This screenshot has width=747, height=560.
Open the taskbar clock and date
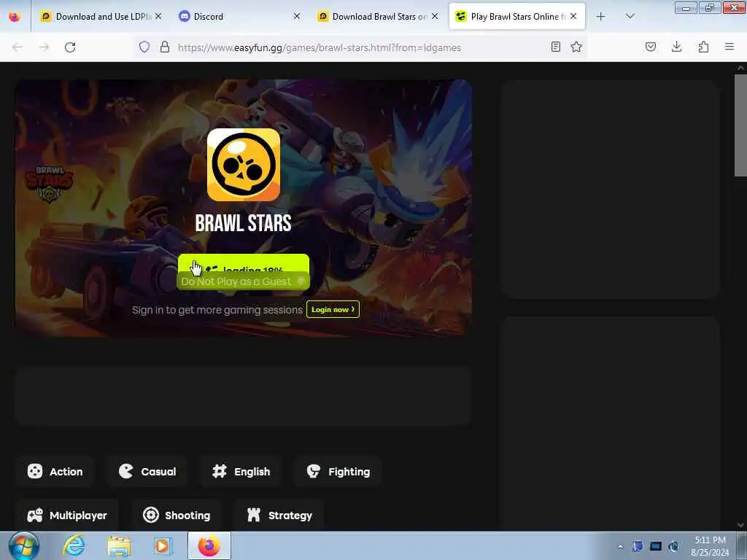click(710, 546)
